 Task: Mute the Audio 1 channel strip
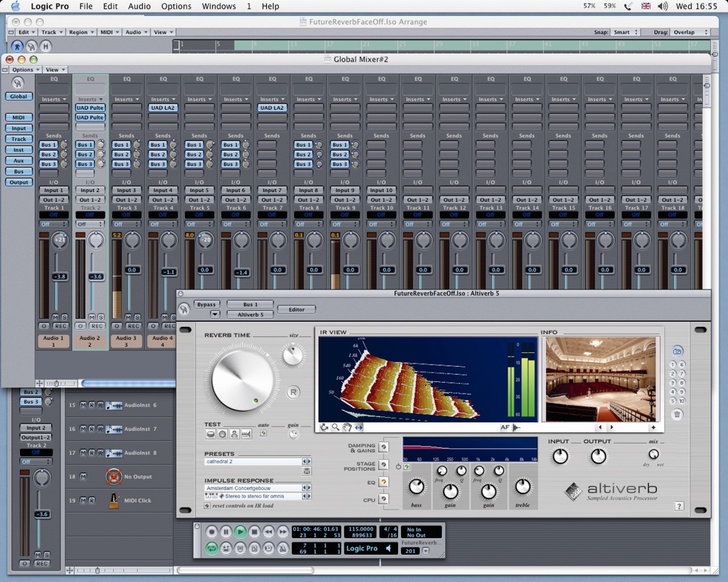click(x=55, y=317)
